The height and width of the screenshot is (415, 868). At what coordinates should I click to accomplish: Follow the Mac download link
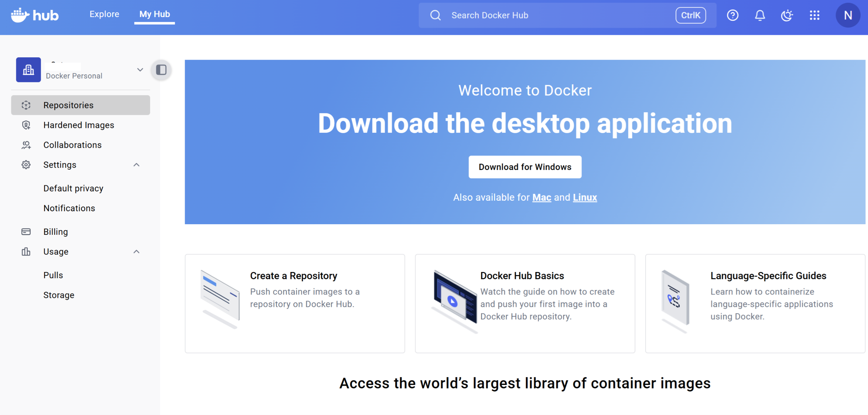[x=541, y=197]
